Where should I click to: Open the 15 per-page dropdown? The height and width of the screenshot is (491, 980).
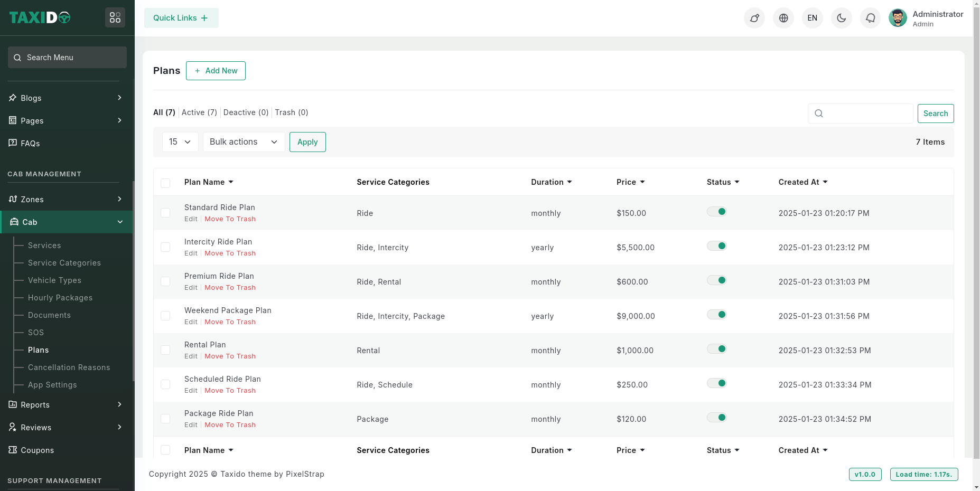point(180,142)
